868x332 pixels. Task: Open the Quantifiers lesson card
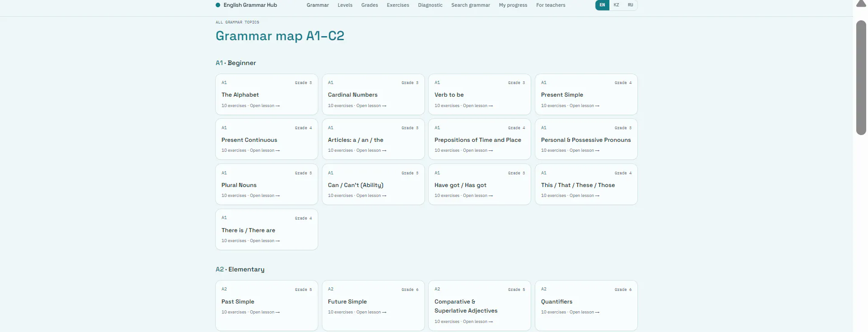[x=586, y=306]
